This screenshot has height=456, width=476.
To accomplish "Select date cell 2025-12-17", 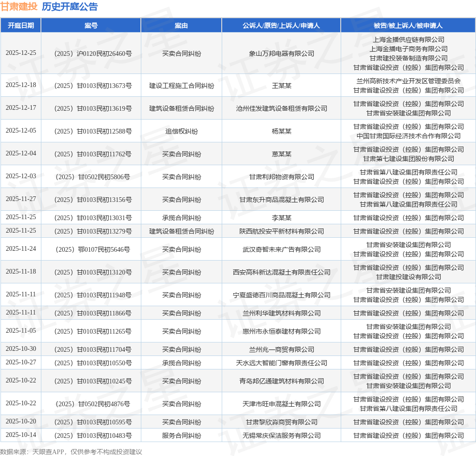I will 20,108.
